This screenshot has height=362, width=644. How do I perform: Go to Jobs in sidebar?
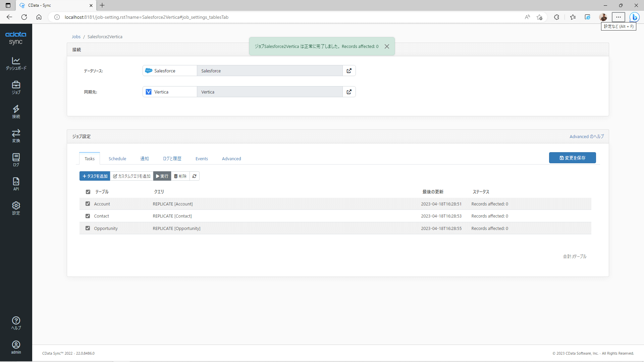[16, 87]
